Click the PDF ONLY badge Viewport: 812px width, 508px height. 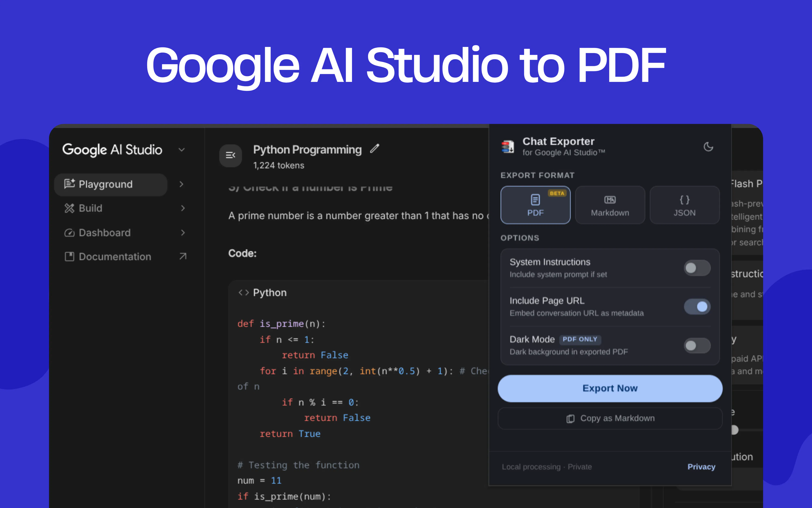point(580,339)
